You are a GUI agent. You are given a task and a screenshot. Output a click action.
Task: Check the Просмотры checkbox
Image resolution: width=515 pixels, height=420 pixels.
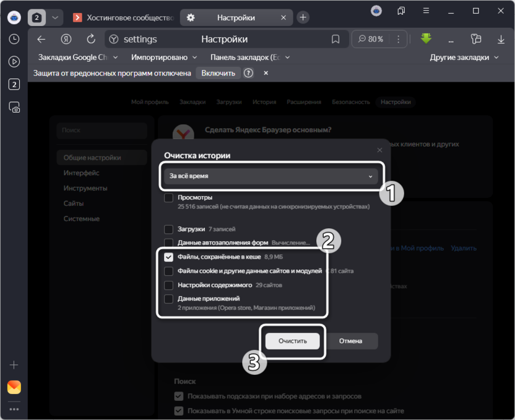[168, 197]
